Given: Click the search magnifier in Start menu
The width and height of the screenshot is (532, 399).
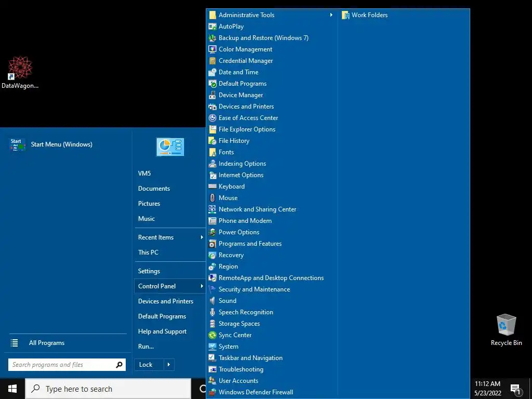Looking at the screenshot, I should coord(119,365).
